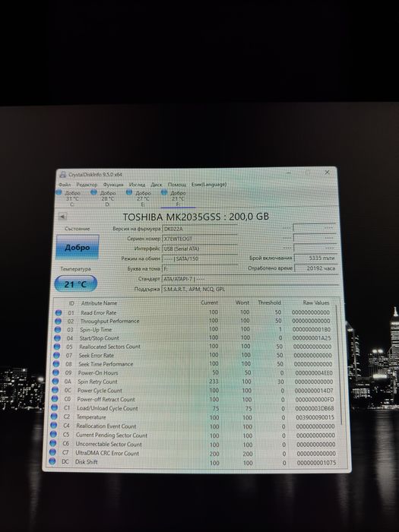Click status icon for Disk Shift

[52, 462]
